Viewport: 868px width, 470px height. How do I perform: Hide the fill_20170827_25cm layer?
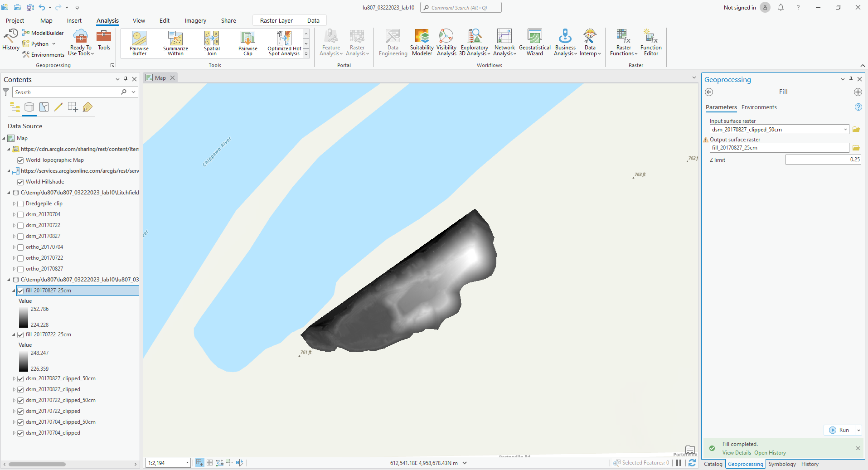[20, 291]
